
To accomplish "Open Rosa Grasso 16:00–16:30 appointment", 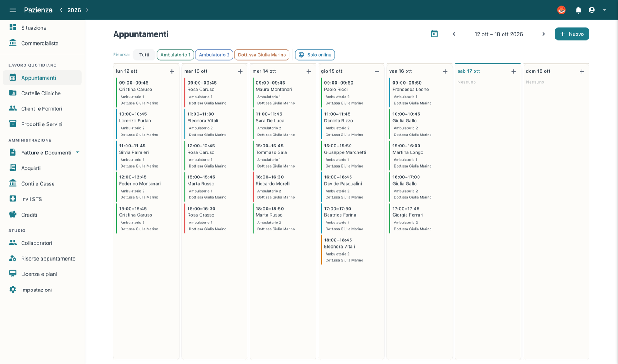I will click(x=215, y=218).
